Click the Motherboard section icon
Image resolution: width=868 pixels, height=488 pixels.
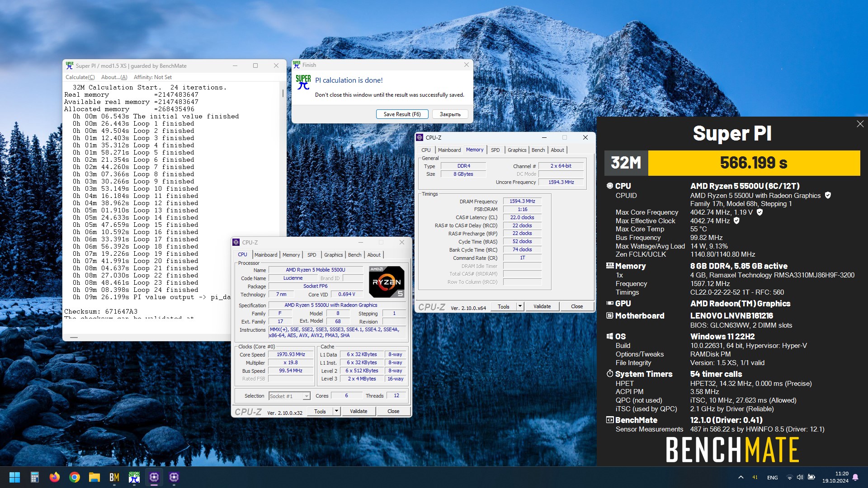pyautogui.click(x=609, y=315)
